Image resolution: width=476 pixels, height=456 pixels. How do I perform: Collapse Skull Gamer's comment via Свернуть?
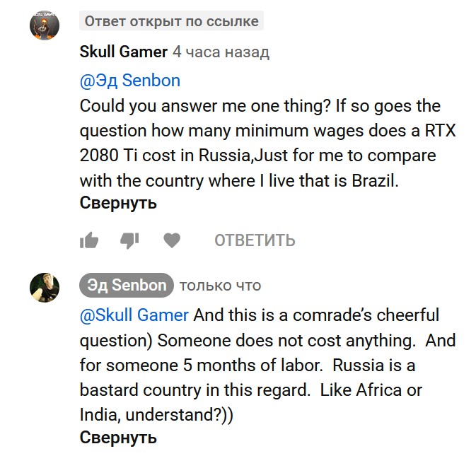coord(118,203)
